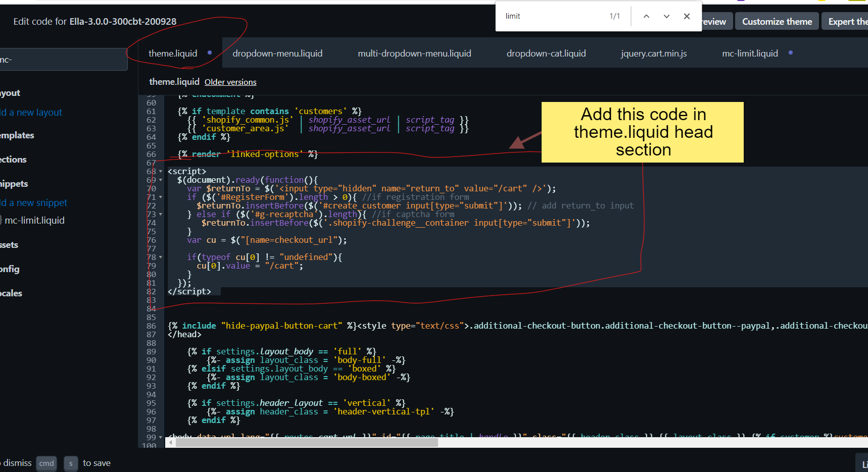
Task: Switch to mc-limit.liquid tab
Action: coord(750,53)
